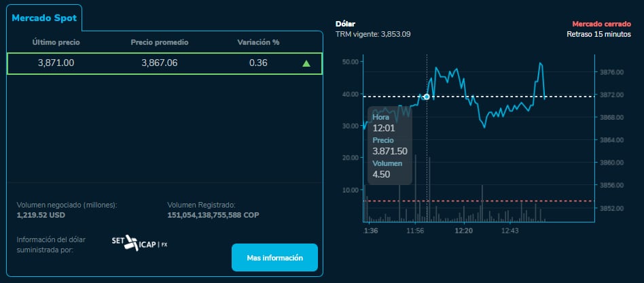644x283 pixels.
Task: Click the 11:56 time label on chart axis
Action: click(415, 231)
